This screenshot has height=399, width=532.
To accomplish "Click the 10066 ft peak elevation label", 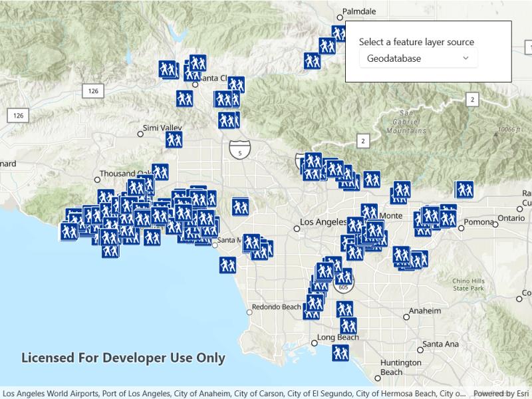I will point(509,130).
